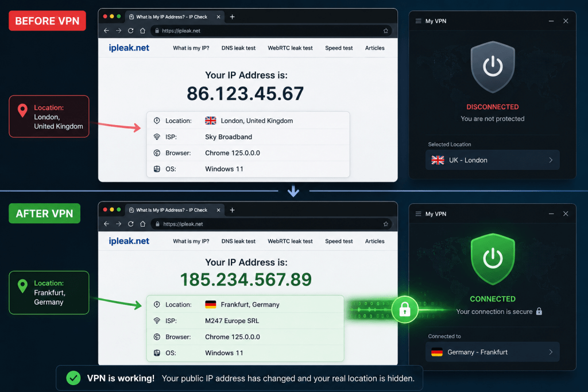
Task: Click forward arrow in the top browser window
Action: coord(118,31)
